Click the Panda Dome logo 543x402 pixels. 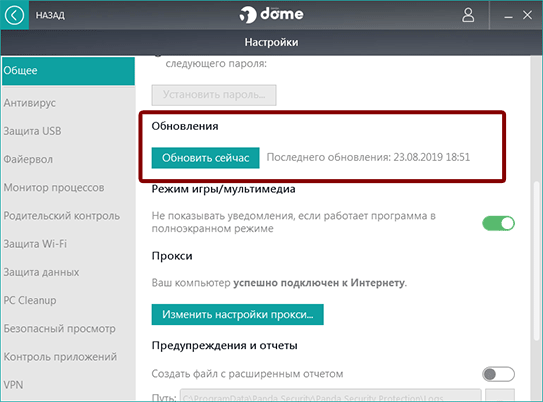[271, 15]
